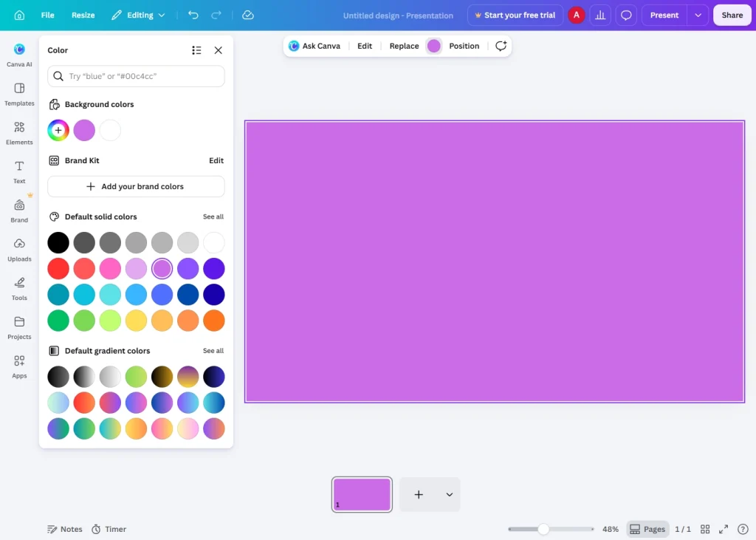The image size is (756, 540).
Task: Redo the last action
Action: pyautogui.click(x=216, y=15)
